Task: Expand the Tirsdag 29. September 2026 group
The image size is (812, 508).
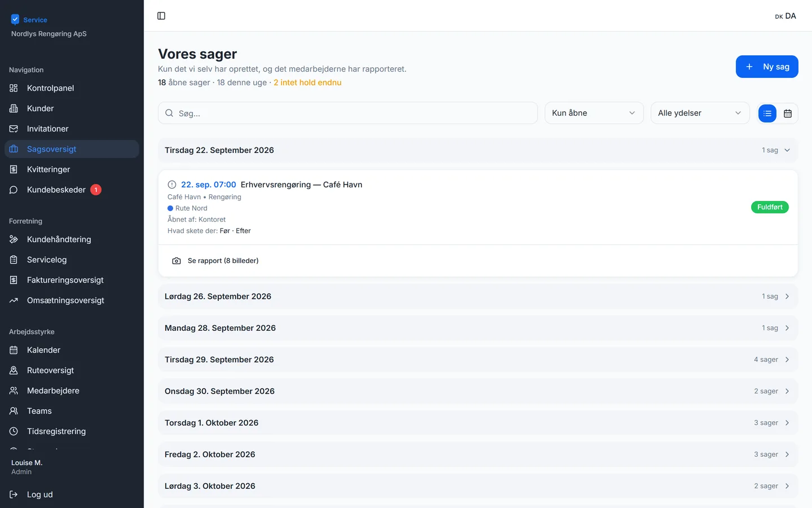Action: (478, 360)
